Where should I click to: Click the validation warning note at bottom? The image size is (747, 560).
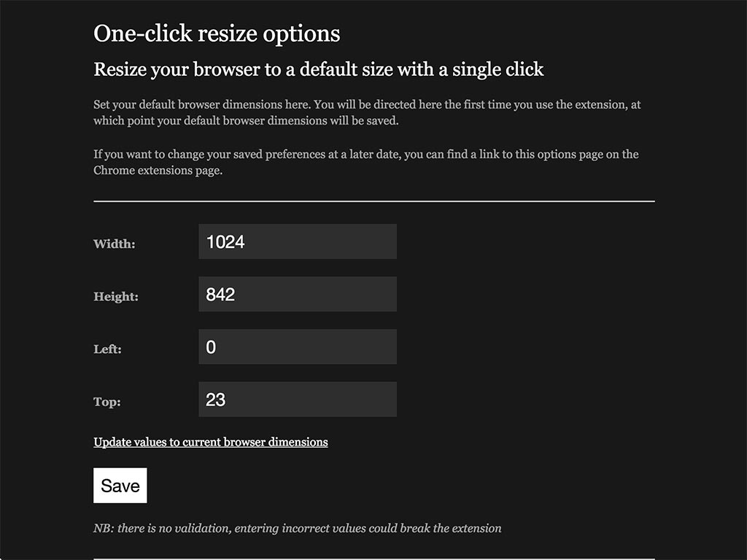click(x=297, y=528)
